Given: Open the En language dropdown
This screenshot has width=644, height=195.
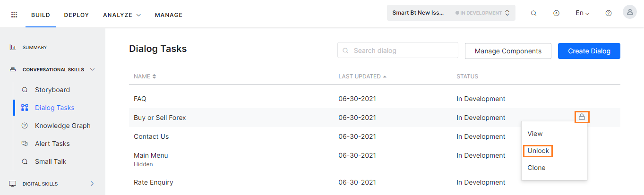Looking at the screenshot, I should [582, 13].
